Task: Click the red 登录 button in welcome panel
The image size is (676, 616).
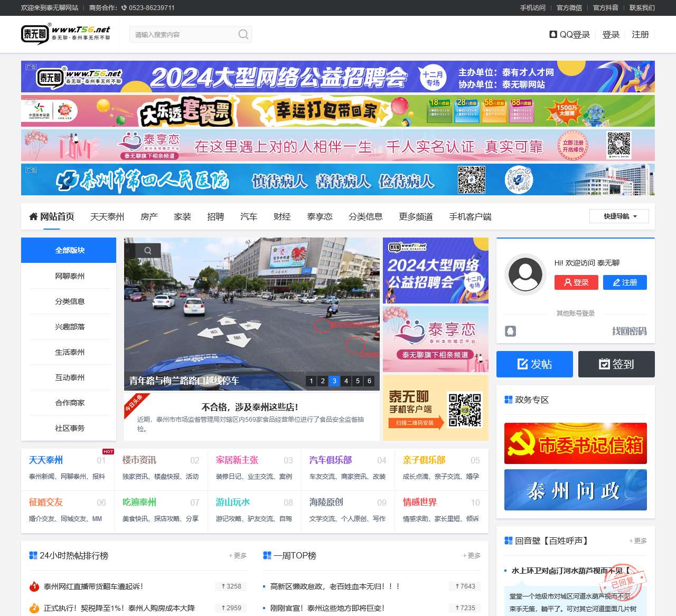Action: click(576, 282)
